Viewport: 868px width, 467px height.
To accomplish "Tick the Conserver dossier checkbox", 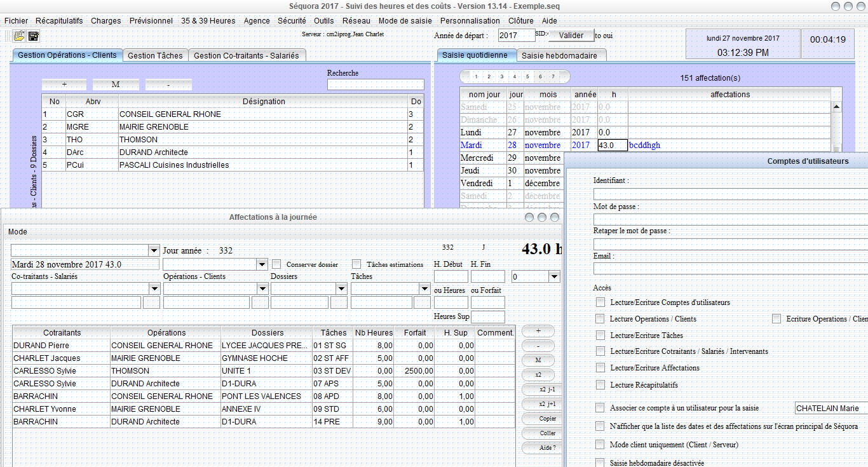I will pos(276,264).
